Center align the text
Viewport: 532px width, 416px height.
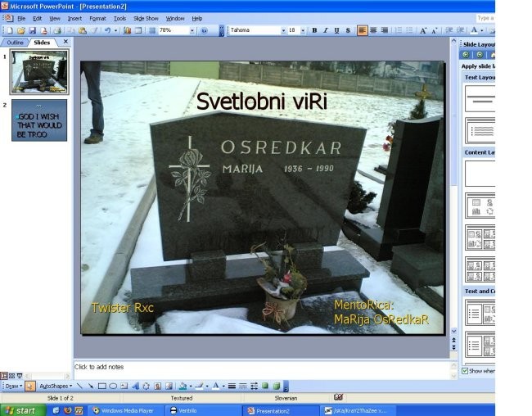[x=373, y=30]
